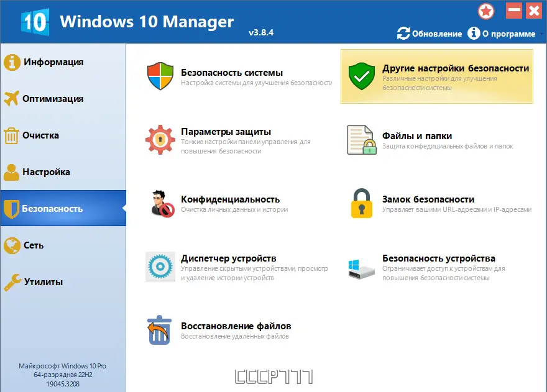Click the Сеть globe icon
547x392 pixels.
(12, 245)
